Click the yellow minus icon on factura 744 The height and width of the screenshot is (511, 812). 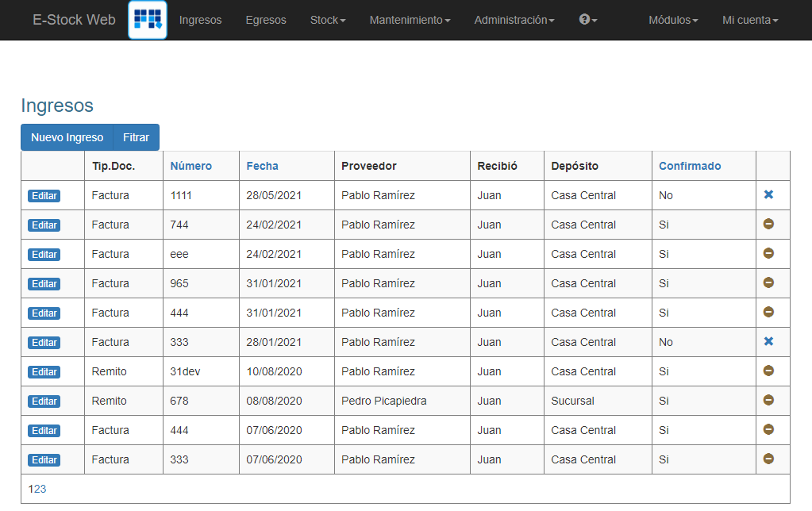point(768,225)
